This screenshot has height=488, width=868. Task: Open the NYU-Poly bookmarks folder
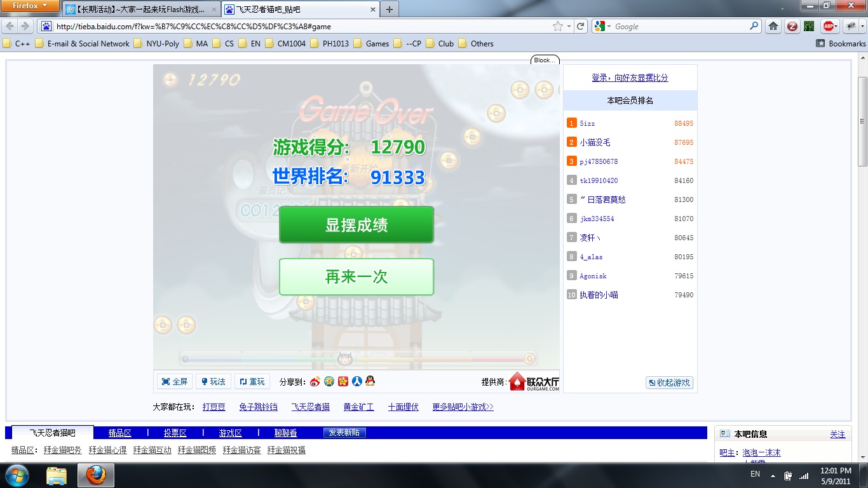pos(156,43)
